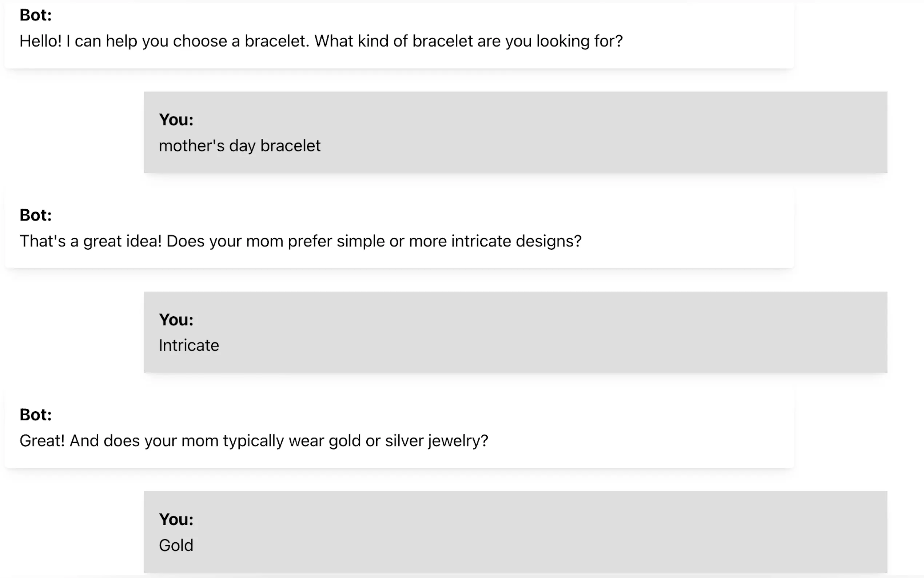Click "silver jewelry?" in the bot's question
The image size is (924, 578).
click(x=436, y=441)
